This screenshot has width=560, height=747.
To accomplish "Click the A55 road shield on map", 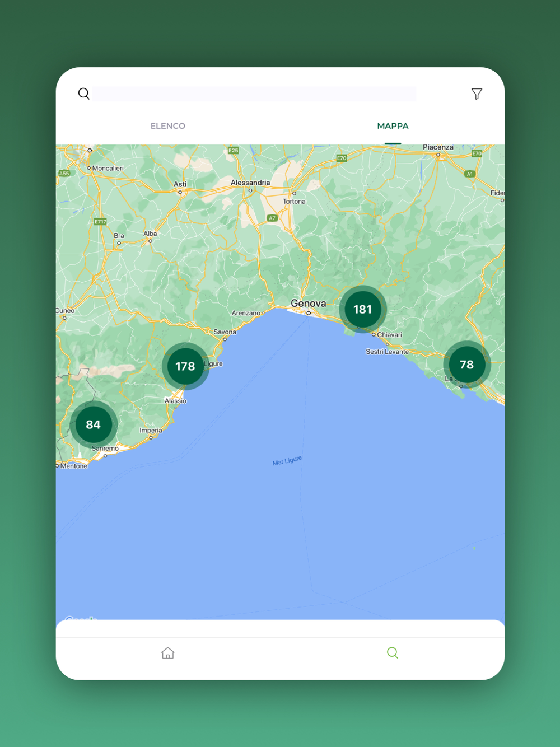I will 64,173.
